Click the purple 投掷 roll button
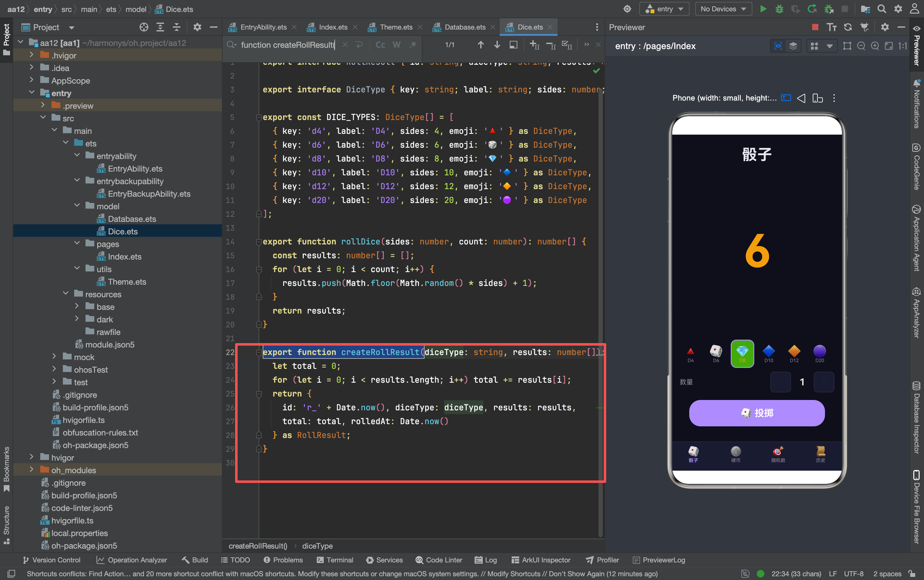This screenshot has height=580, width=924. coord(757,413)
